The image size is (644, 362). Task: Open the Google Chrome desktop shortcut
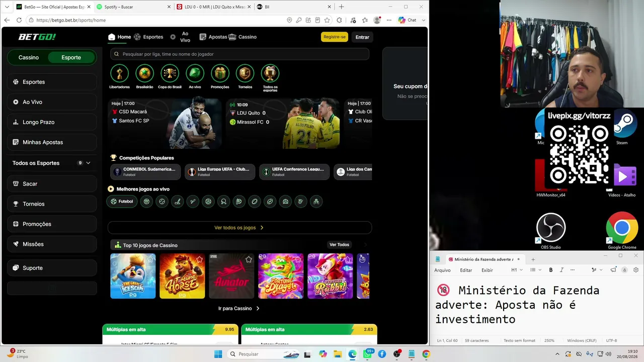(x=622, y=231)
